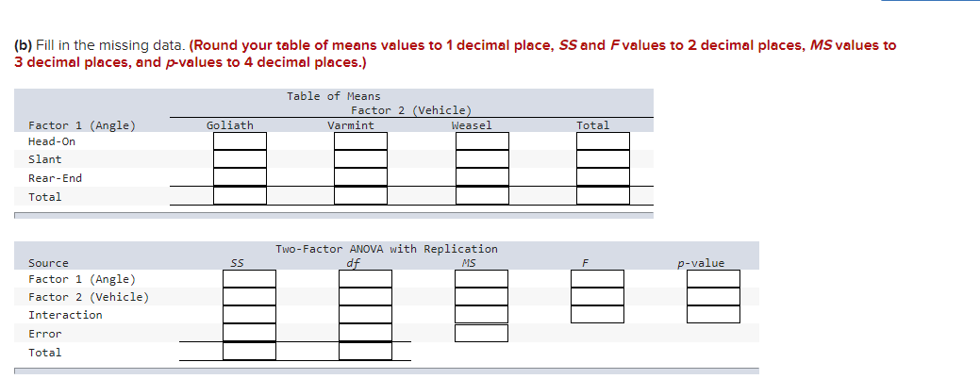
Task: Select Slant Goliath mean input field
Action: pos(240,159)
